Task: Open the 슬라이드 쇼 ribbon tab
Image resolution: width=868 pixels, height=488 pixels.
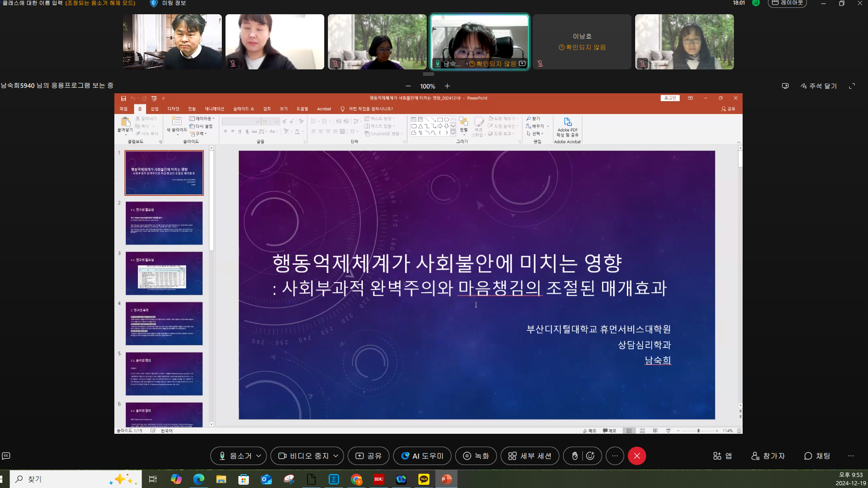Action: pyautogui.click(x=243, y=109)
